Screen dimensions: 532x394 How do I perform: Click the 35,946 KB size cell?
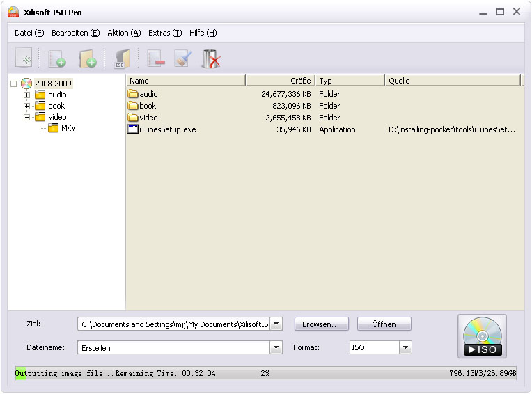click(x=294, y=129)
